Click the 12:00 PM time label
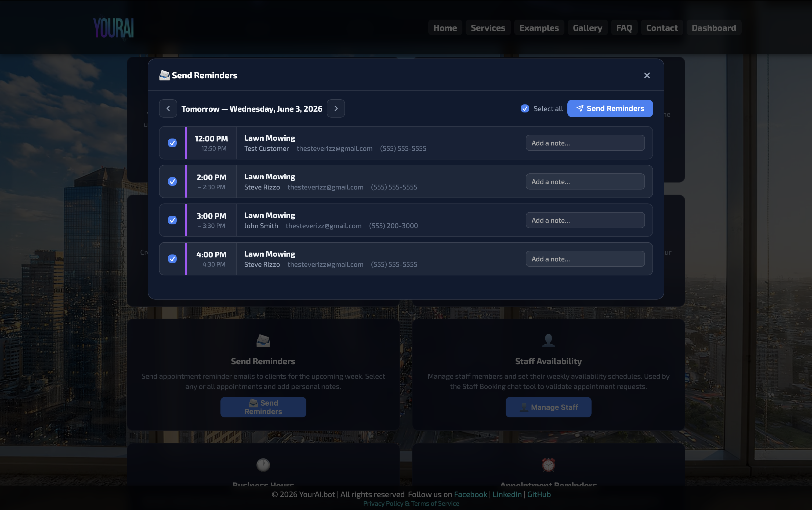 (x=211, y=139)
